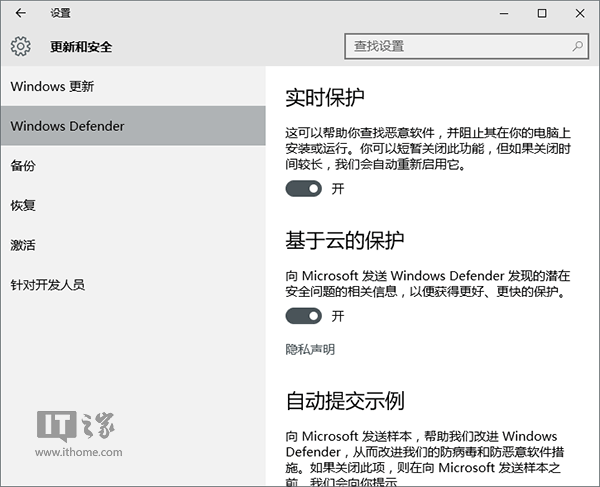Click the 实时保护 section heading
Viewport: 600px width, 487px height.
[325, 98]
